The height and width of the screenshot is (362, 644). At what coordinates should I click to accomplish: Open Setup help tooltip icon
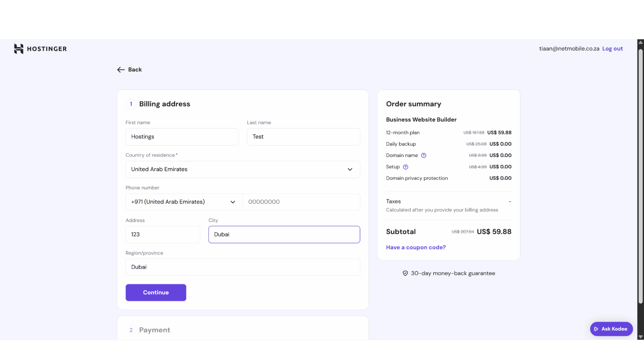click(406, 167)
